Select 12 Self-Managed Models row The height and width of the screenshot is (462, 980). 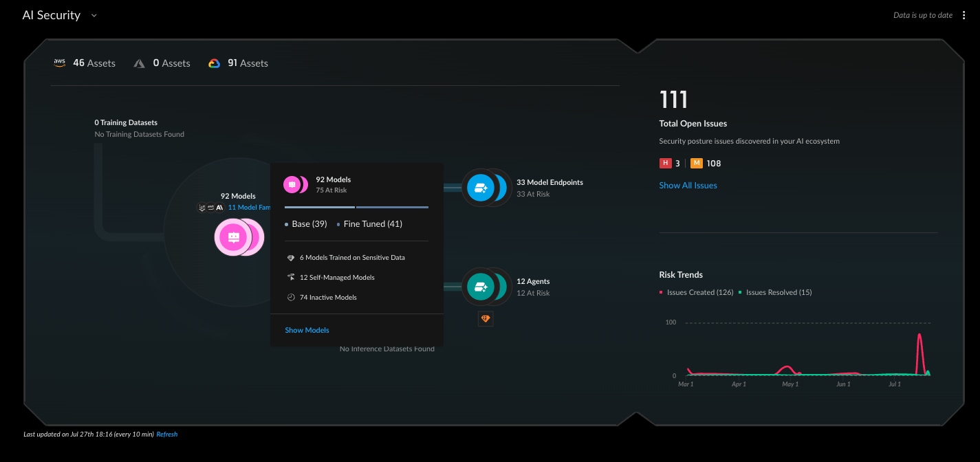tap(337, 277)
